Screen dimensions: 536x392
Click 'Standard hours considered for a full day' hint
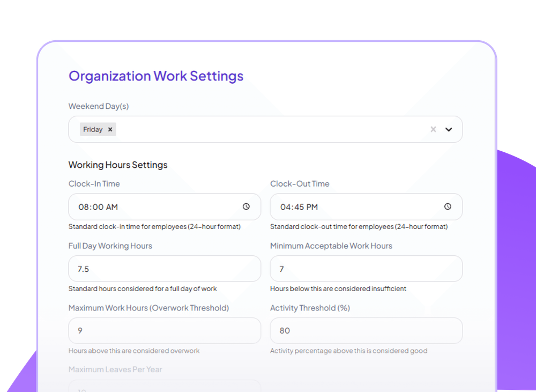[x=143, y=289]
